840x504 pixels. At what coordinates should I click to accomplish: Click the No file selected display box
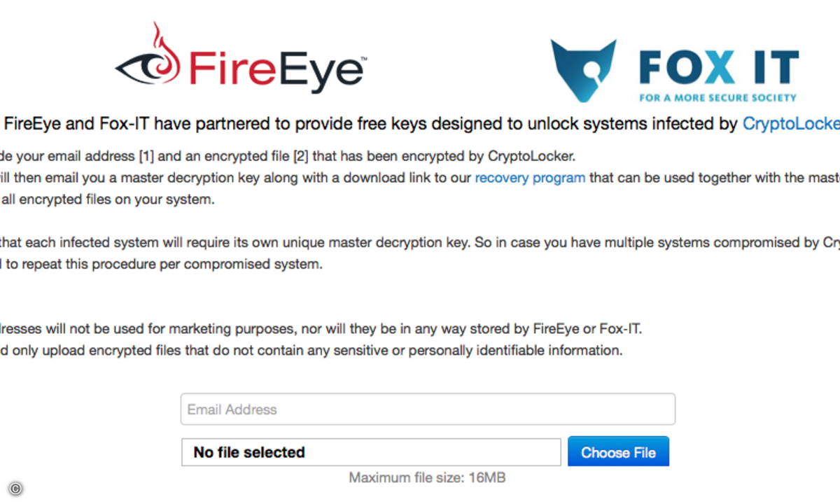click(x=371, y=451)
